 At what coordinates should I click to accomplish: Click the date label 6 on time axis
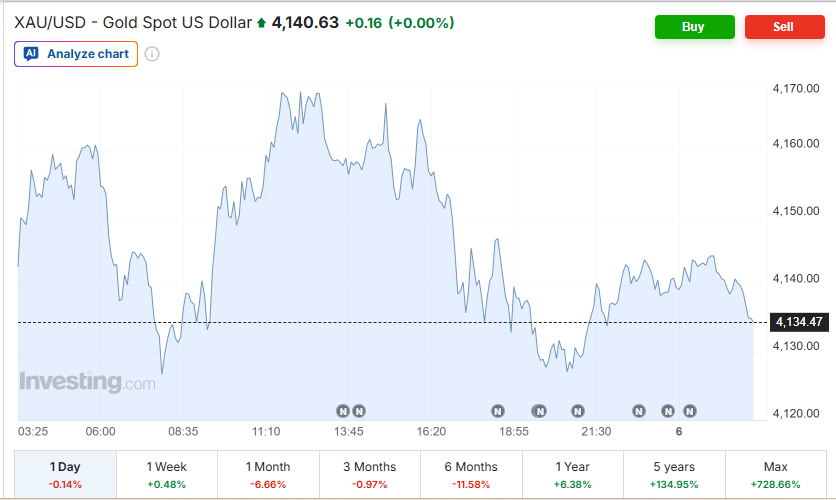[x=679, y=431]
